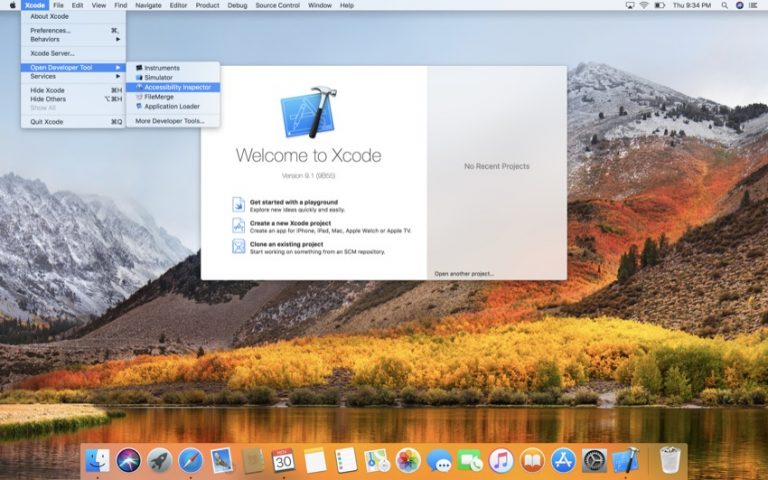
Task: Open the File menu
Action: [58, 5]
